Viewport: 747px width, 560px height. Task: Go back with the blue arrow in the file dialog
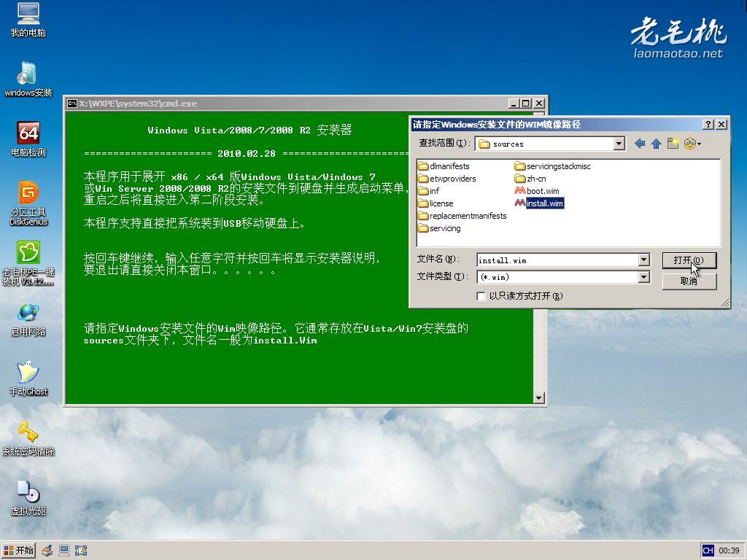click(x=640, y=144)
